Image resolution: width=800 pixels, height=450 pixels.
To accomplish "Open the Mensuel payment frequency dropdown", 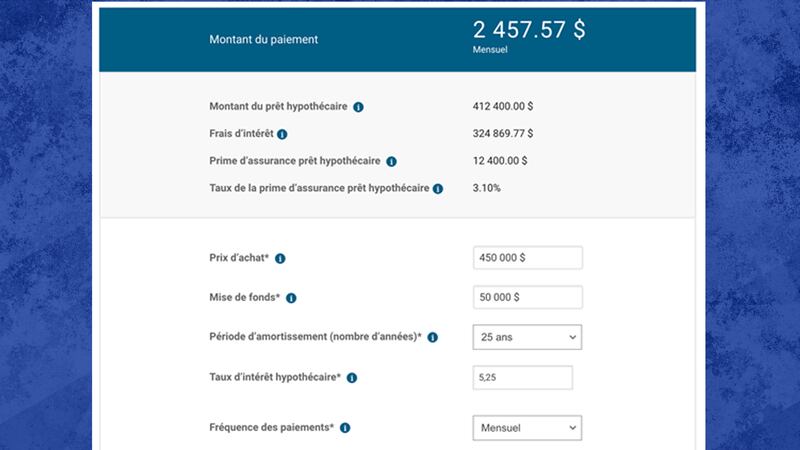I will click(x=527, y=428).
